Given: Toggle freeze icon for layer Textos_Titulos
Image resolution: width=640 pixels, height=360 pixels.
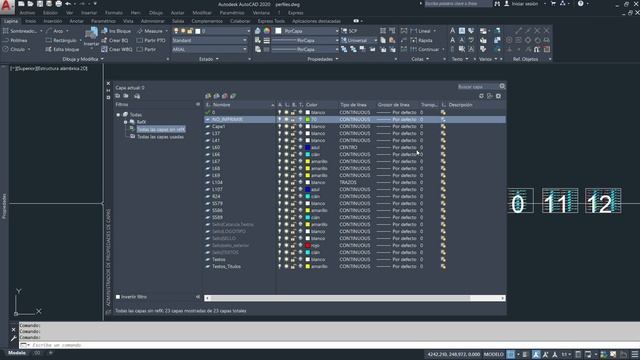Looking at the screenshot, I should click(287, 267).
